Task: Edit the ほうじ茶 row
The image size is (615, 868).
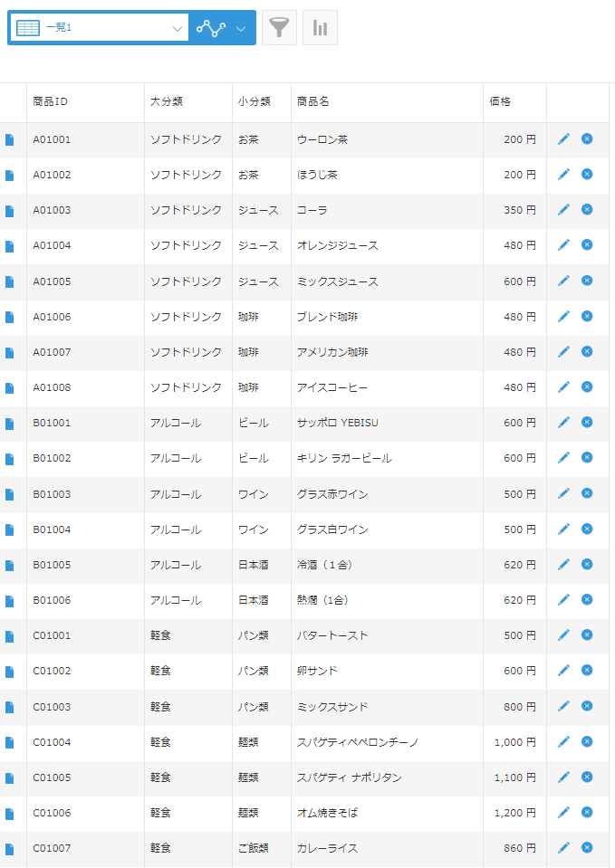Action: (x=563, y=175)
